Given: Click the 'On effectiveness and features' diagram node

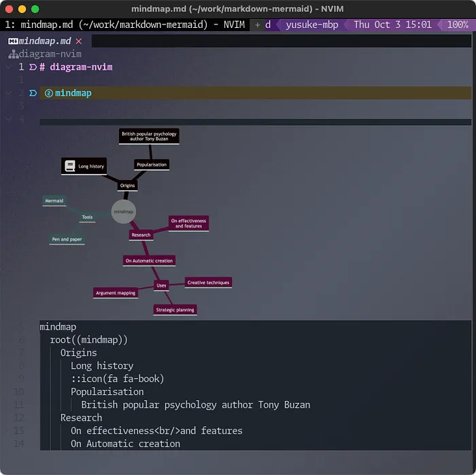Looking at the screenshot, I should coord(188,224).
